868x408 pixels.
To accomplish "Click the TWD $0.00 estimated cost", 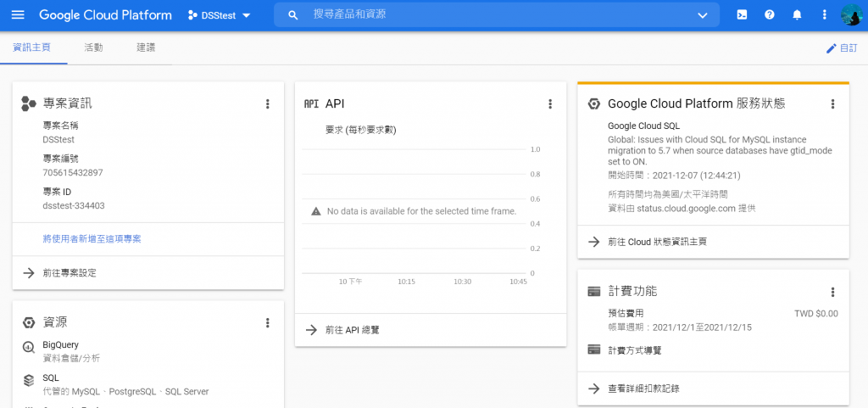I will 816,314.
